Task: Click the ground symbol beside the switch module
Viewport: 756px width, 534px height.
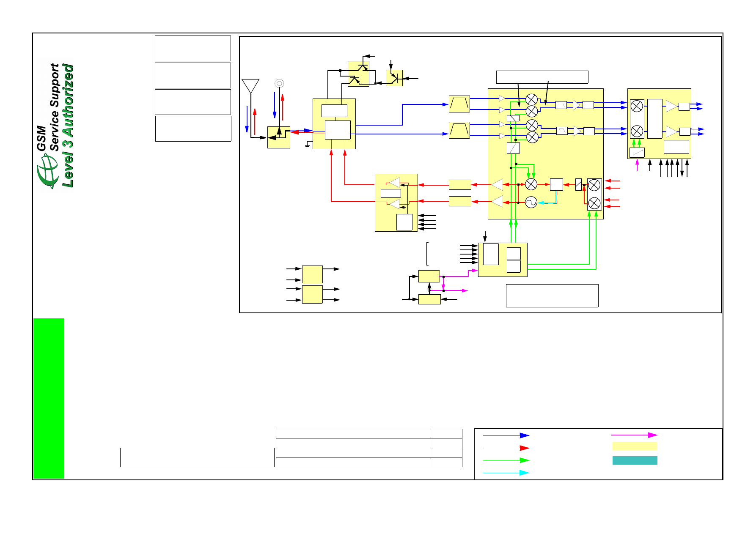Action: click(308, 145)
